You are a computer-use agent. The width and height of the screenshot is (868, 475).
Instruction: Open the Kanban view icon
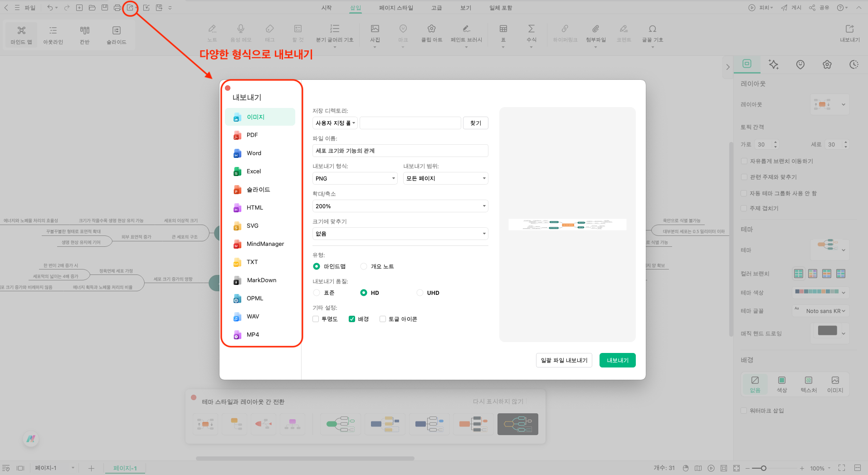coord(85,34)
